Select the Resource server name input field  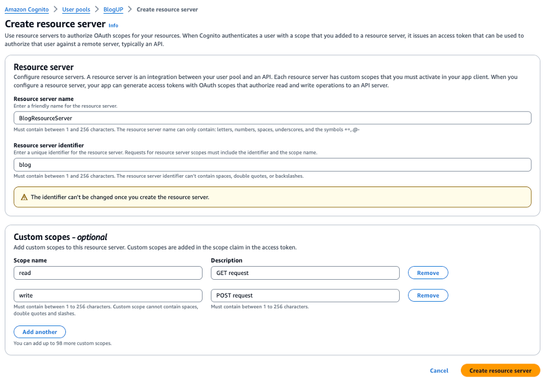click(272, 118)
